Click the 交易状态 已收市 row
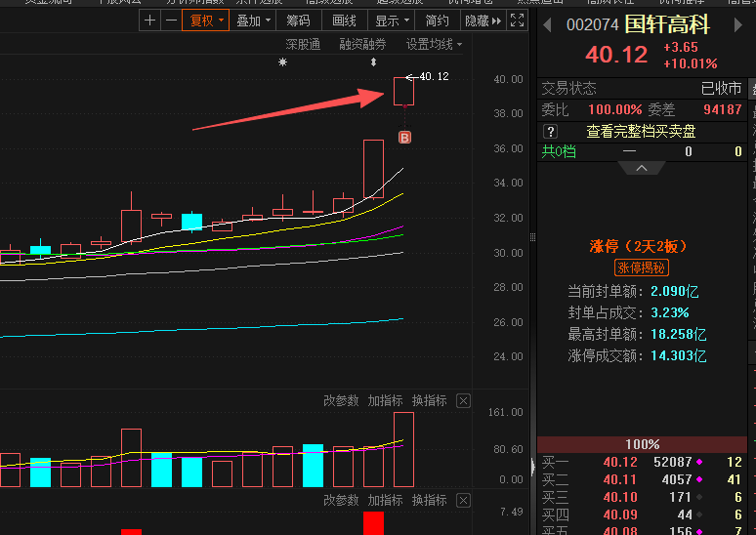756x535 pixels. (x=643, y=89)
